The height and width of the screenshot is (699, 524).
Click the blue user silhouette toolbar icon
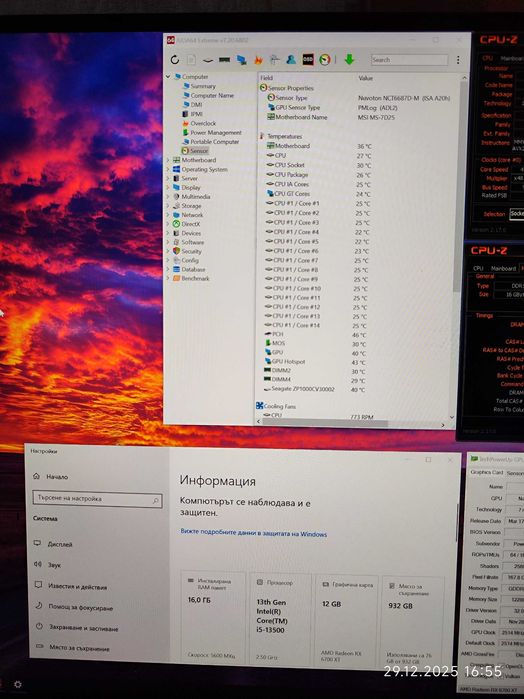pyautogui.click(x=291, y=59)
